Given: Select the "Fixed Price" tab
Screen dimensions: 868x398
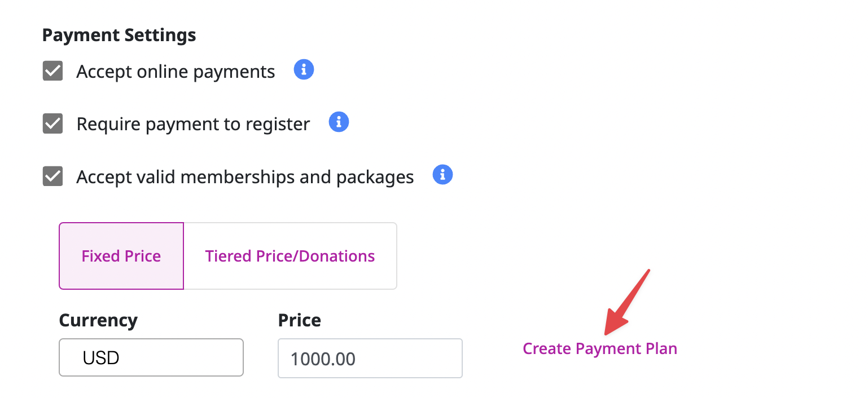Looking at the screenshot, I should point(121,256).
